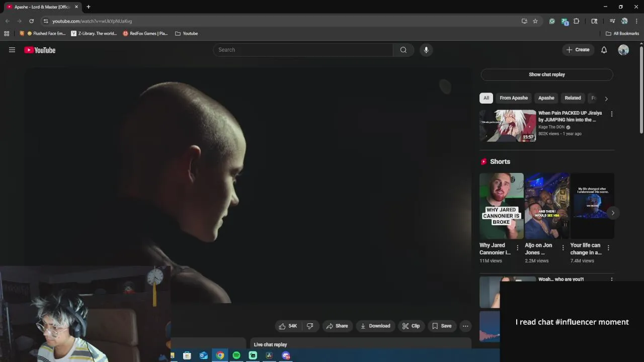Open the YouTube notifications bell

click(x=604, y=50)
